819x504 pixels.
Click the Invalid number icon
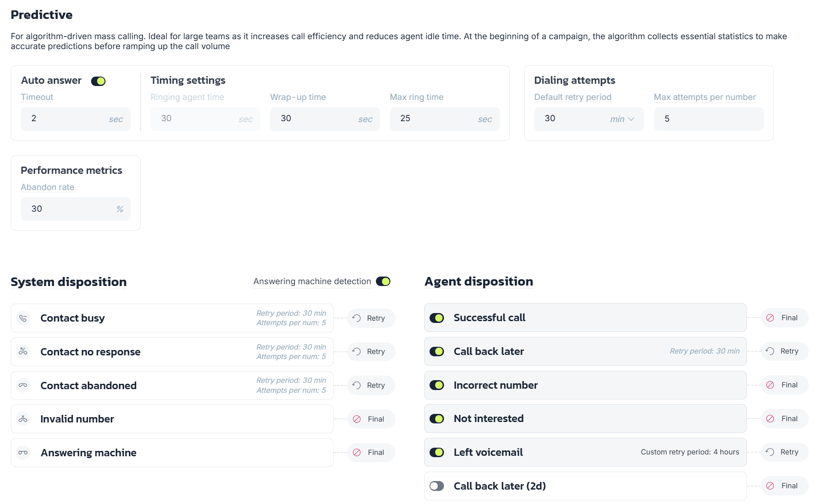(x=23, y=419)
